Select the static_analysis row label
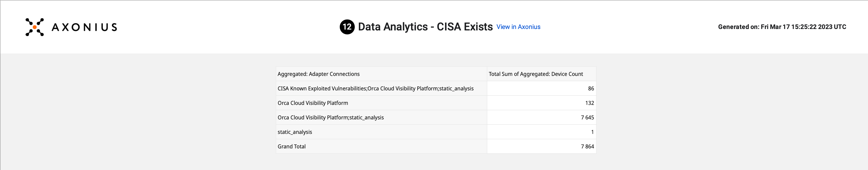 point(295,132)
